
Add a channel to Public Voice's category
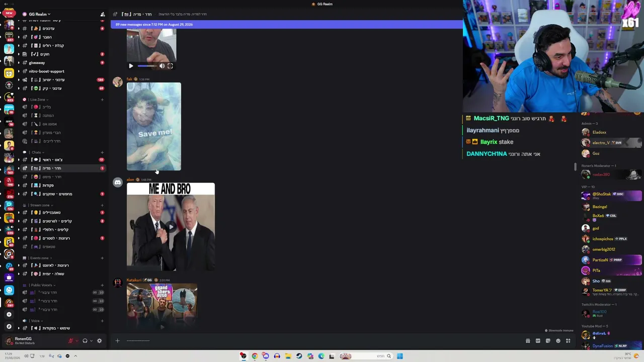[x=102, y=285]
